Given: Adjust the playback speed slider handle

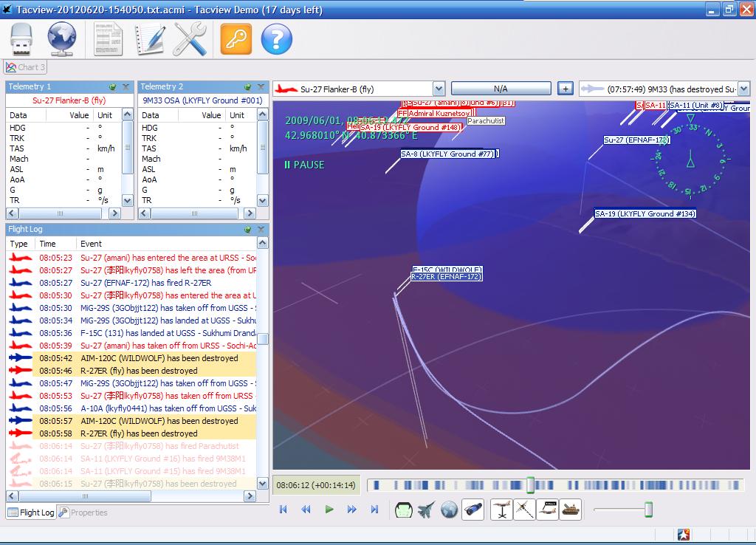Looking at the screenshot, I should tap(648, 510).
